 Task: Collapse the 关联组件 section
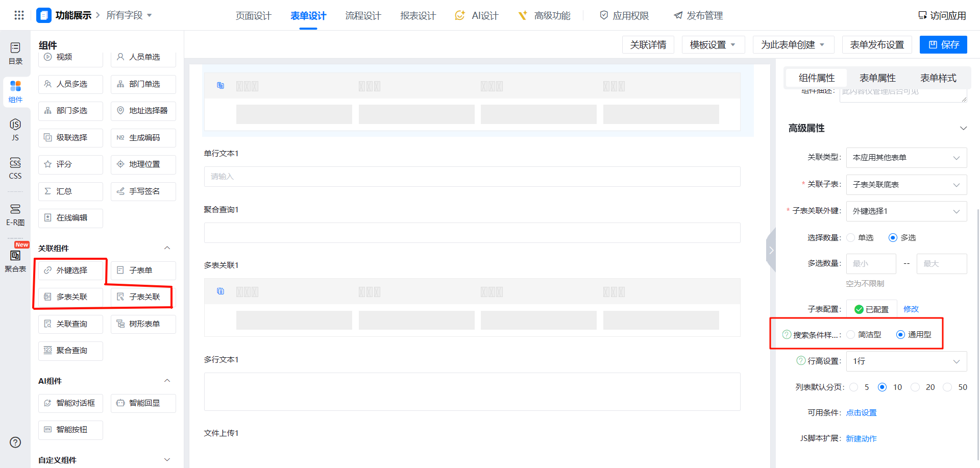167,248
